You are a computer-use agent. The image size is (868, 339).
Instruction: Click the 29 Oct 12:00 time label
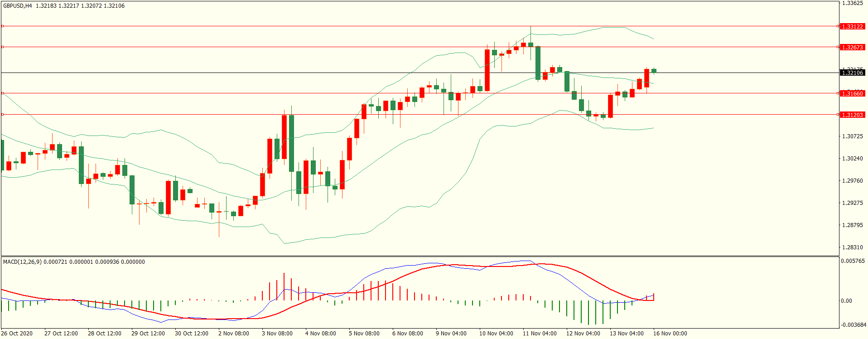148,334
